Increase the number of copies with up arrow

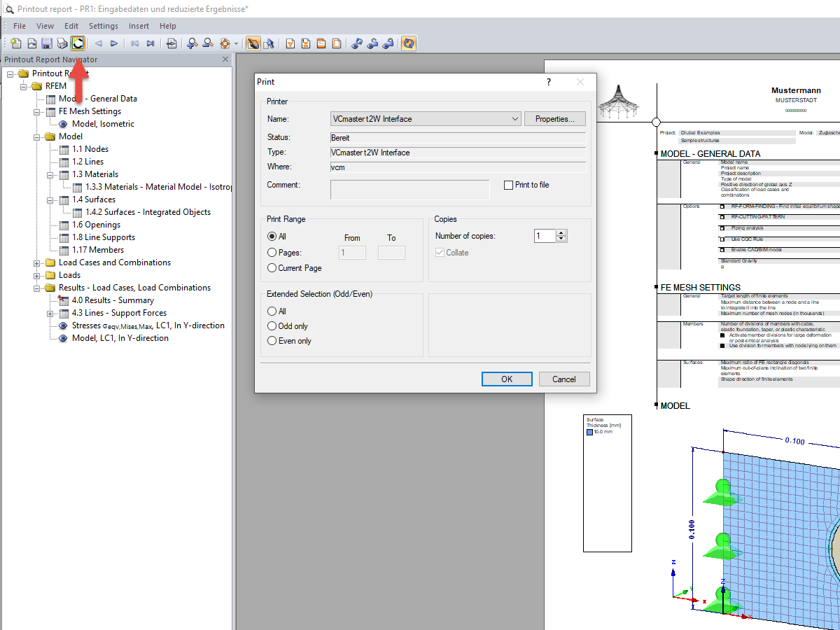pos(561,233)
